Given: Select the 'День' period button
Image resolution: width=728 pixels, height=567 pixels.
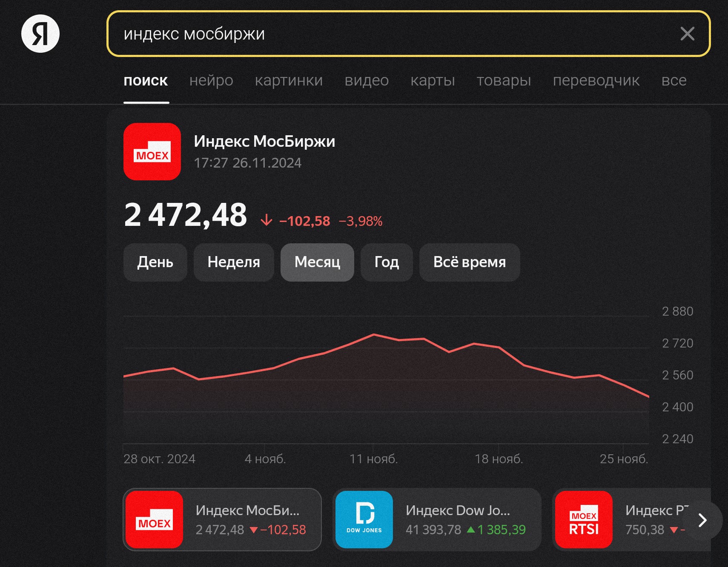Looking at the screenshot, I should click(x=155, y=262).
